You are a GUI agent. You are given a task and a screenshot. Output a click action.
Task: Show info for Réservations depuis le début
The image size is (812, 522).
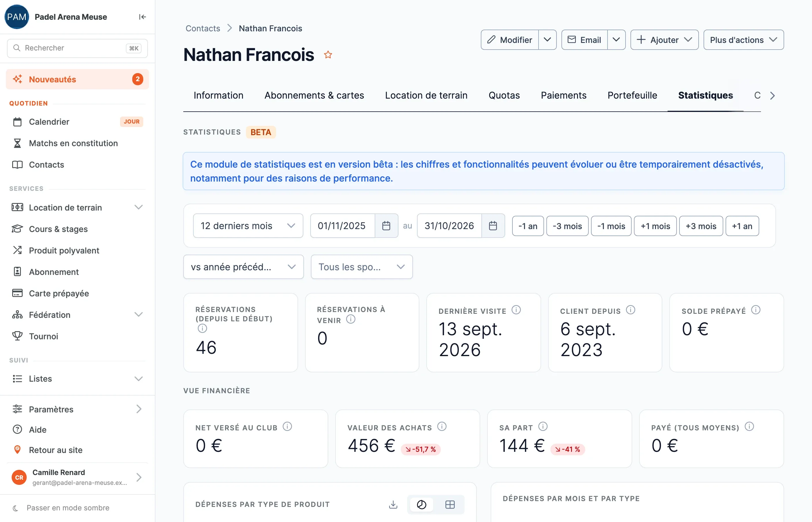tap(202, 328)
